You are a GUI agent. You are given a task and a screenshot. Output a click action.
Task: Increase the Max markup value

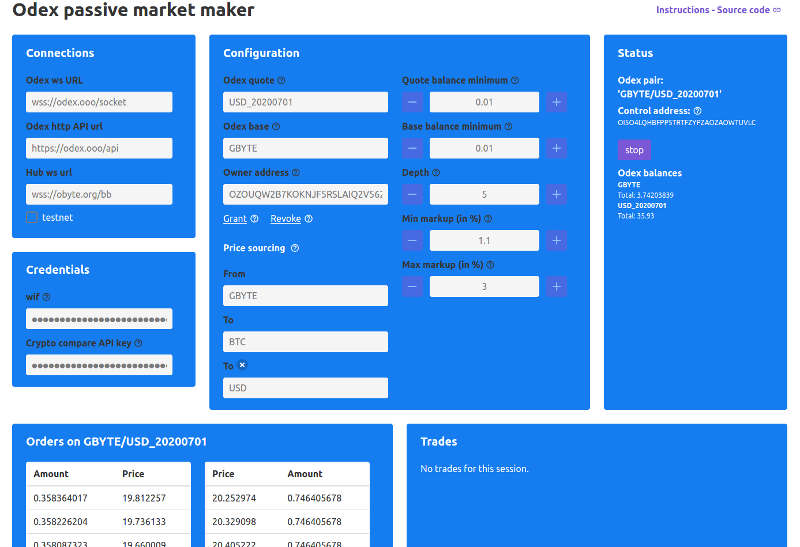pos(556,286)
